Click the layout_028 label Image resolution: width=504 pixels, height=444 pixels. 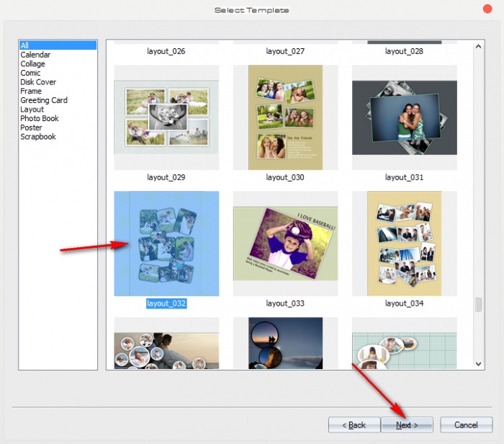click(x=404, y=51)
